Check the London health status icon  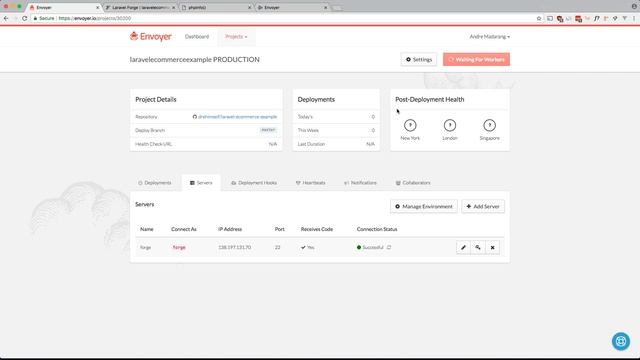pyautogui.click(x=450, y=125)
